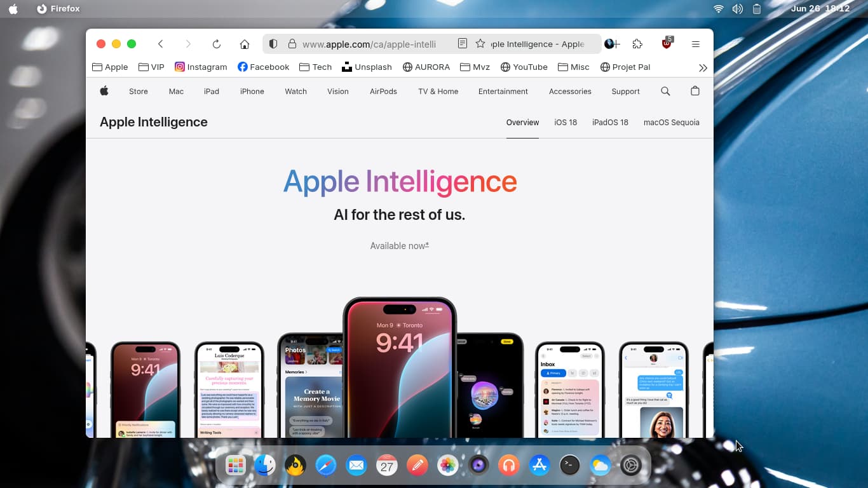This screenshot has width=868, height=488.
Task: Open the Instagram bookmark
Action: 201,67
